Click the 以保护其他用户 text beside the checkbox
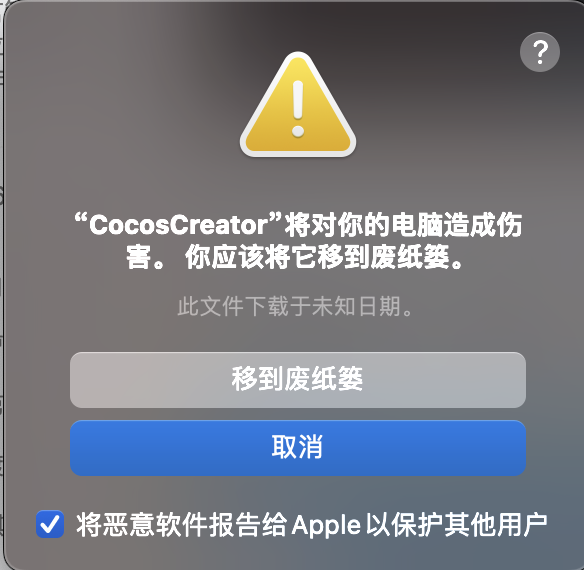Screen dimensions: 584x570 457,525
